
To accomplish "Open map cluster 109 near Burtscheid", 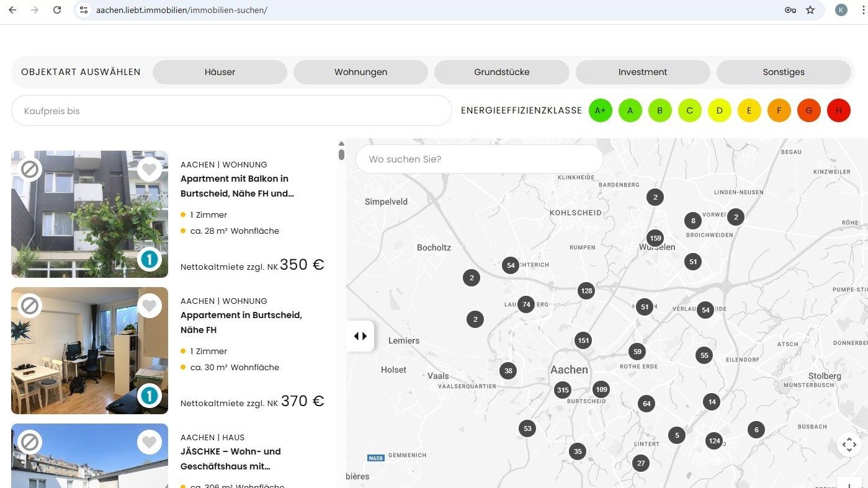I will click(601, 389).
